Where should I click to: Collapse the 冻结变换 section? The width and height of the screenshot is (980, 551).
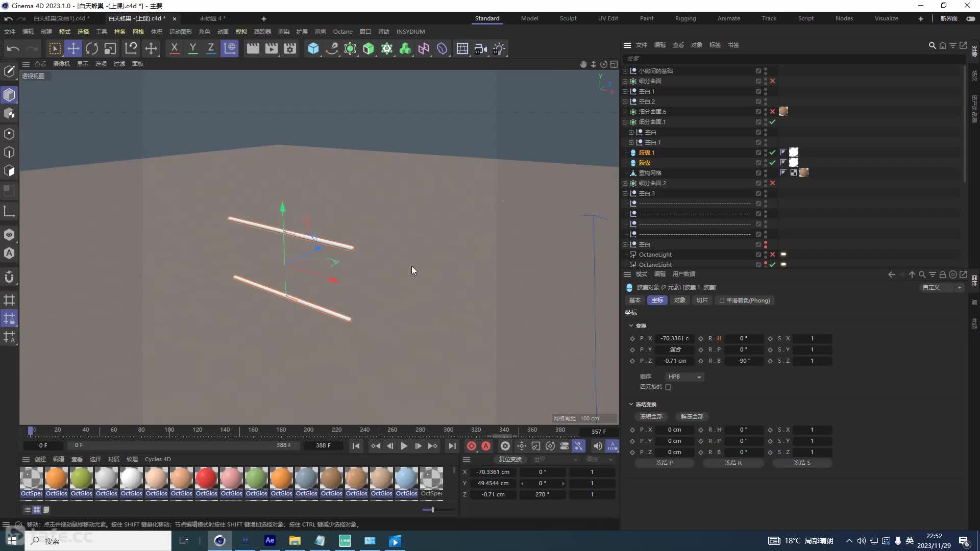click(631, 404)
